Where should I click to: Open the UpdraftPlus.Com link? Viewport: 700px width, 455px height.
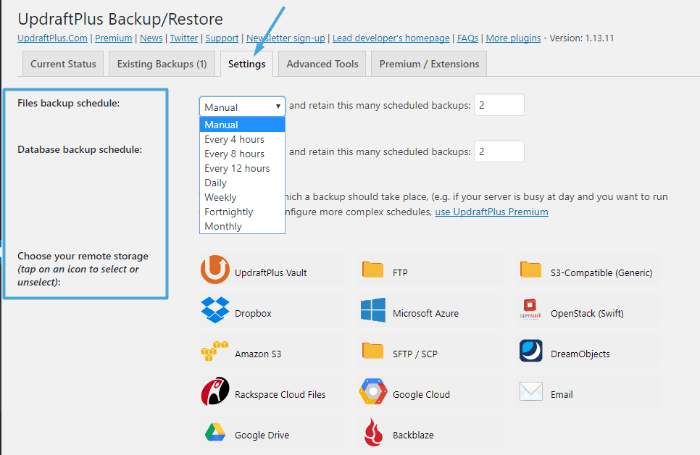[x=52, y=38]
